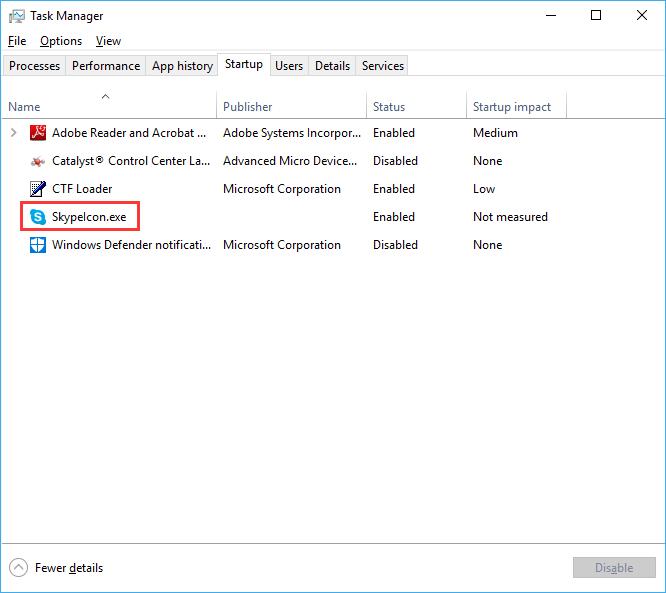Click the Enabled status for Adobe Reader
Viewport: 666px width, 593px height.
pyautogui.click(x=394, y=133)
